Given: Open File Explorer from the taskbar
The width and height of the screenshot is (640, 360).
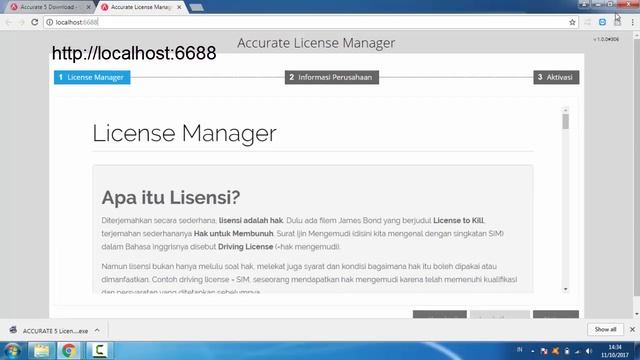Looking at the screenshot, I should coord(41,351).
